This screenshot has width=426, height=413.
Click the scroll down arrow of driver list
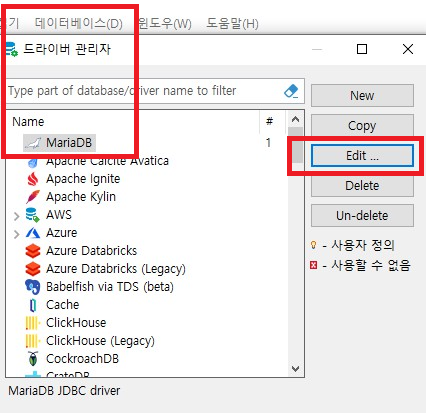[x=295, y=368]
